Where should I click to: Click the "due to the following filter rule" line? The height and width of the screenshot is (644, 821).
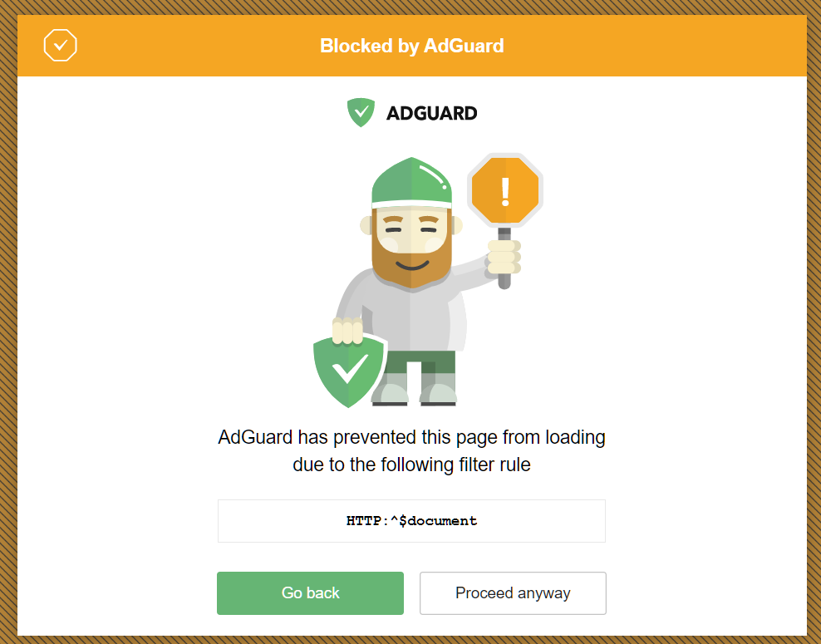click(411, 465)
